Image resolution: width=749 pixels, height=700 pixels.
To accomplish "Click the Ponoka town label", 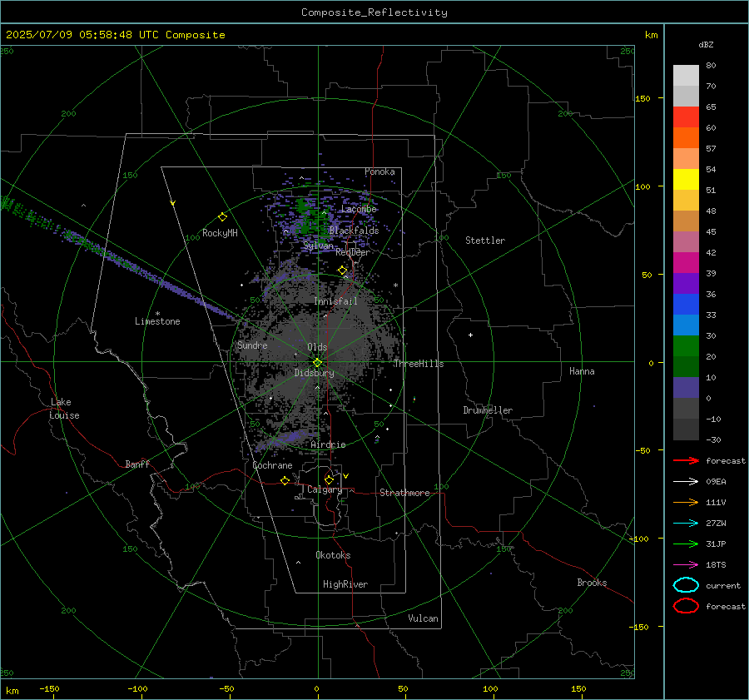I will pos(379,171).
